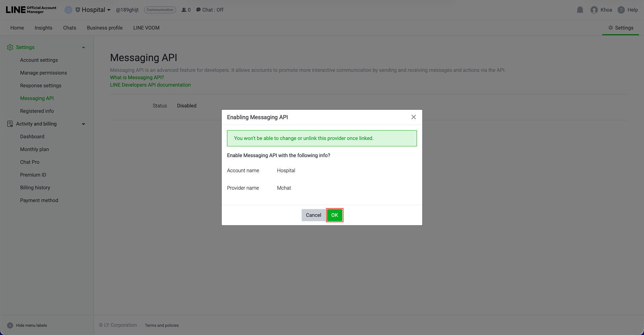Click the Hide menu labels arrow icon

(10, 325)
